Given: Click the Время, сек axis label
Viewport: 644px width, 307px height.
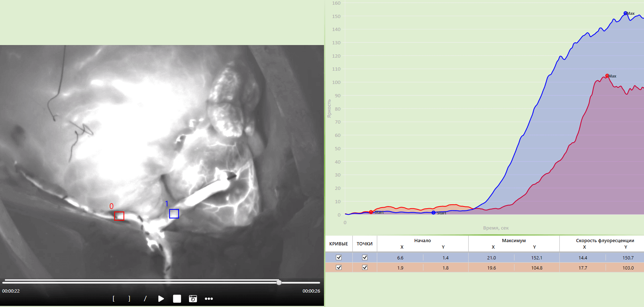Looking at the screenshot, I should (x=496, y=228).
